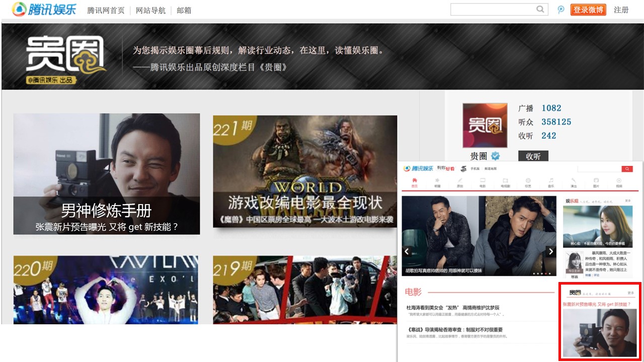Click the 注册 link
This screenshot has width=644, height=362.
click(x=621, y=10)
